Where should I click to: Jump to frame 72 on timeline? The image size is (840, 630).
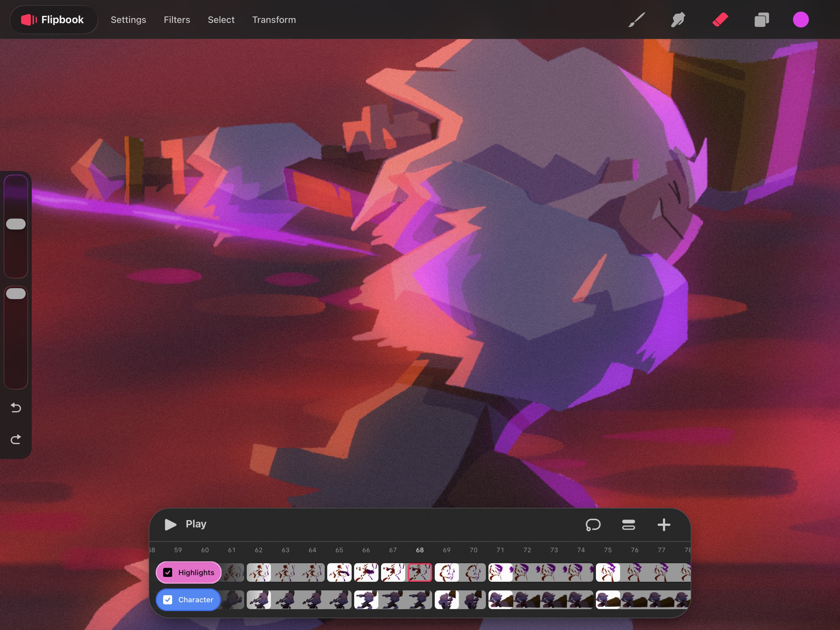pyautogui.click(x=527, y=550)
